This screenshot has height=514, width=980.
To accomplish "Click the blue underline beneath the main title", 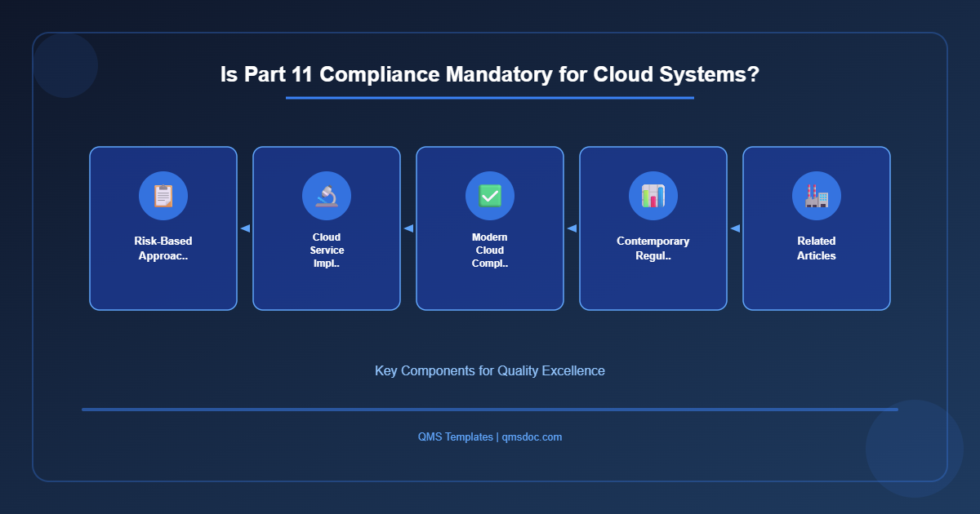I will pyautogui.click(x=489, y=99).
